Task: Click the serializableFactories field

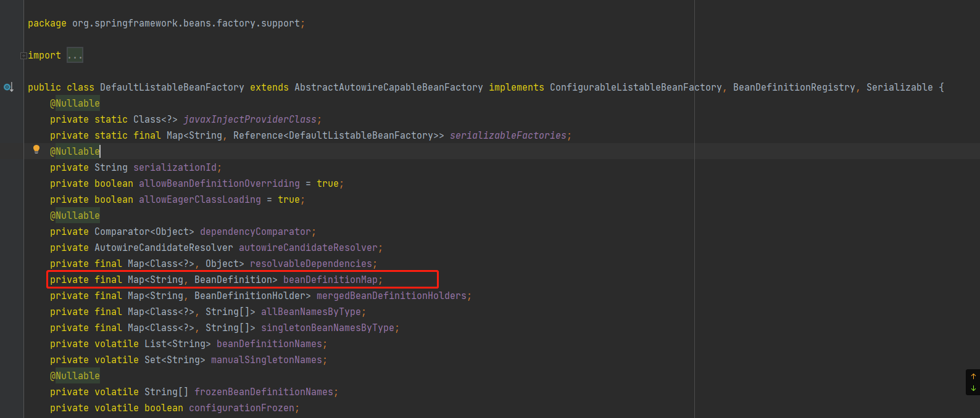Action: (x=508, y=136)
